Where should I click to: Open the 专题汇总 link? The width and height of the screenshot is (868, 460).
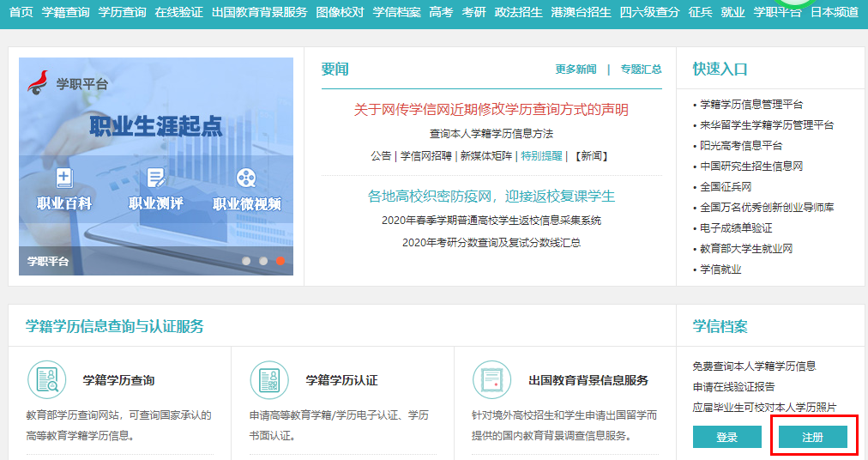641,70
